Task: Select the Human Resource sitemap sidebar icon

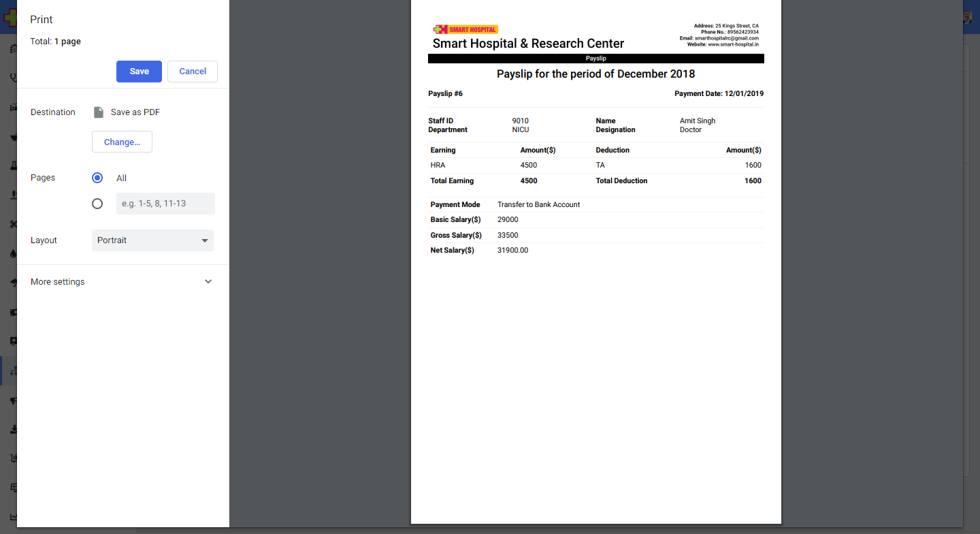Action: 13,371
